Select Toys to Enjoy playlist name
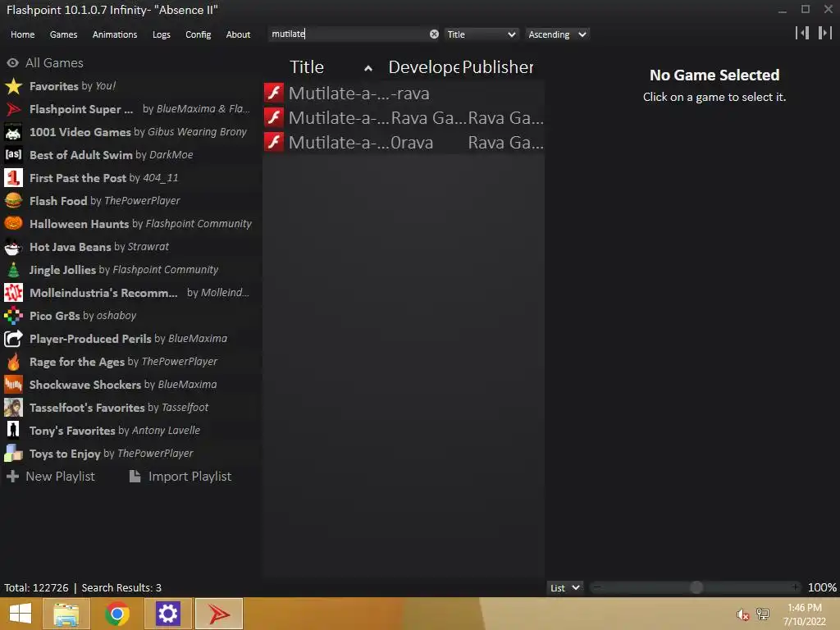 (65, 454)
